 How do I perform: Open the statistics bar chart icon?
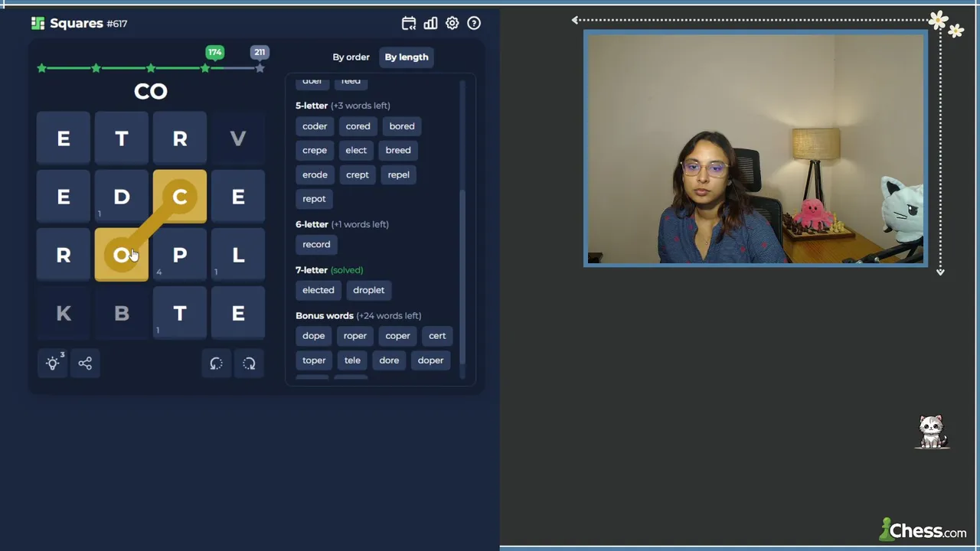[x=430, y=24]
